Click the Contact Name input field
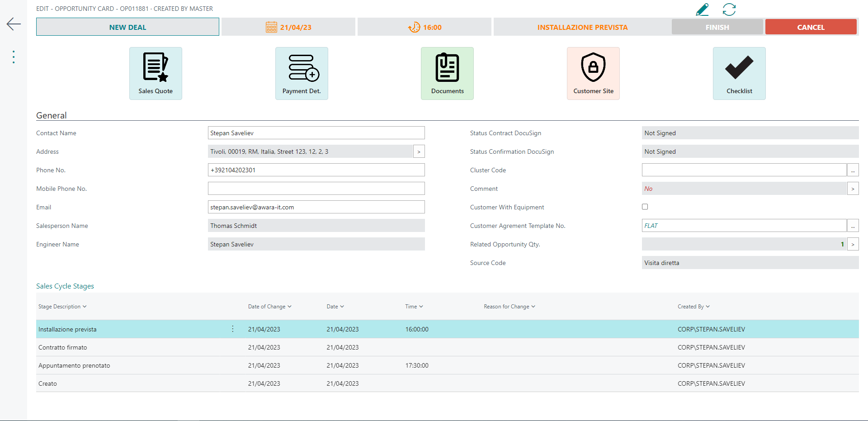The image size is (868, 421). pos(316,133)
